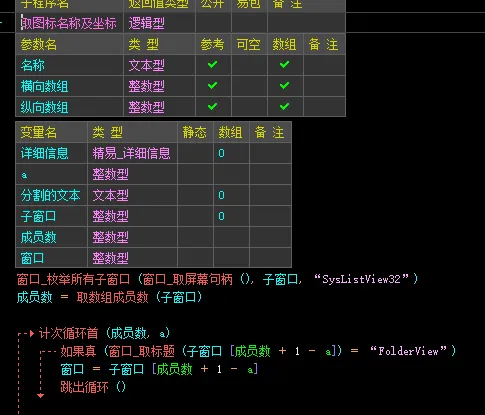Click 窗口_枚举所有子窗口 command in code
This screenshot has width=485, height=415.
(73, 279)
